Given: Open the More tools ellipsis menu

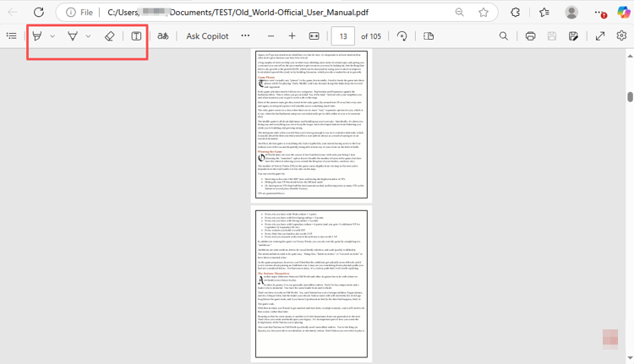Looking at the screenshot, I should point(245,36).
